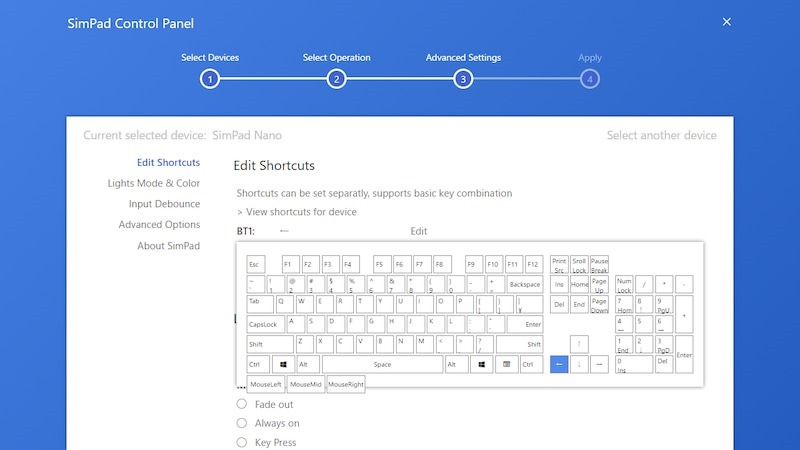This screenshot has width=800, height=450.
Task: Click the CapsLock key
Action: coord(265,324)
